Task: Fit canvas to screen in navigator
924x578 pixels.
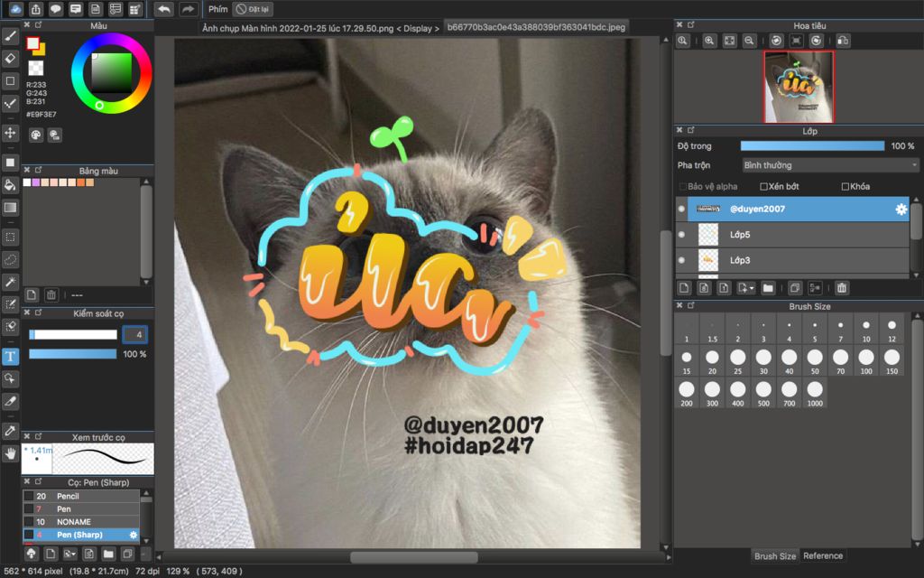Action: pyautogui.click(x=729, y=41)
